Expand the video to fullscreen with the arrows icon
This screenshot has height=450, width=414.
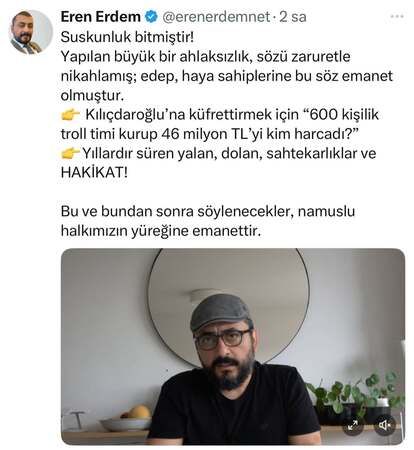point(353,425)
